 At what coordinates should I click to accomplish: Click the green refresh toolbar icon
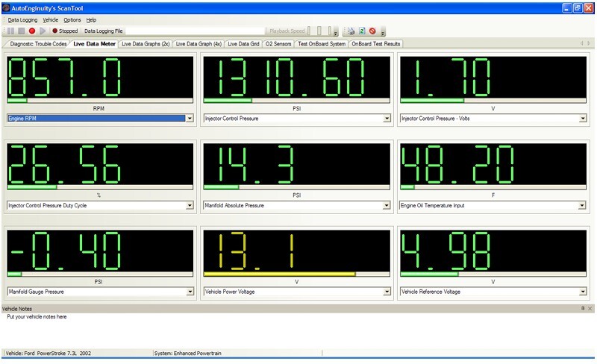click(361, 31)
